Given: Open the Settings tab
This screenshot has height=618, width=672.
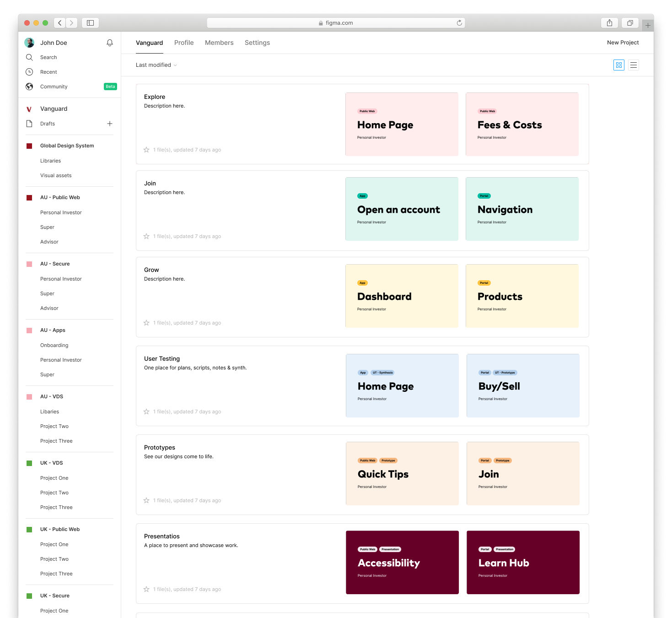Looking at the screenshot, I should click(x=258, y=43).
